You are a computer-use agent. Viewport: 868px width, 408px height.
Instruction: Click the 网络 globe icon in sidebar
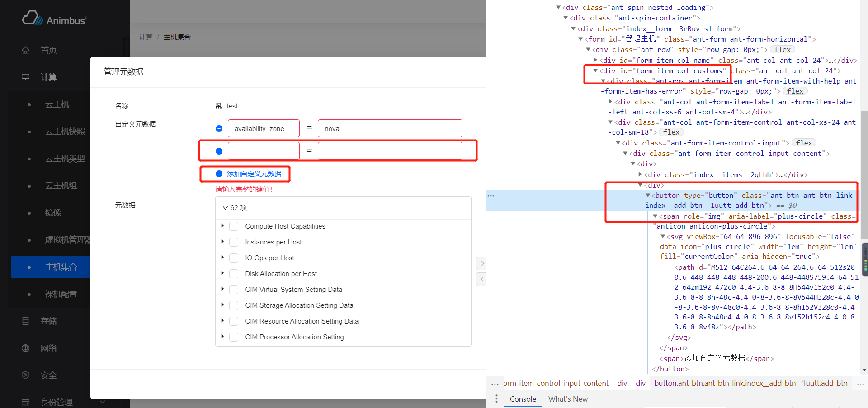click(26, 348)
